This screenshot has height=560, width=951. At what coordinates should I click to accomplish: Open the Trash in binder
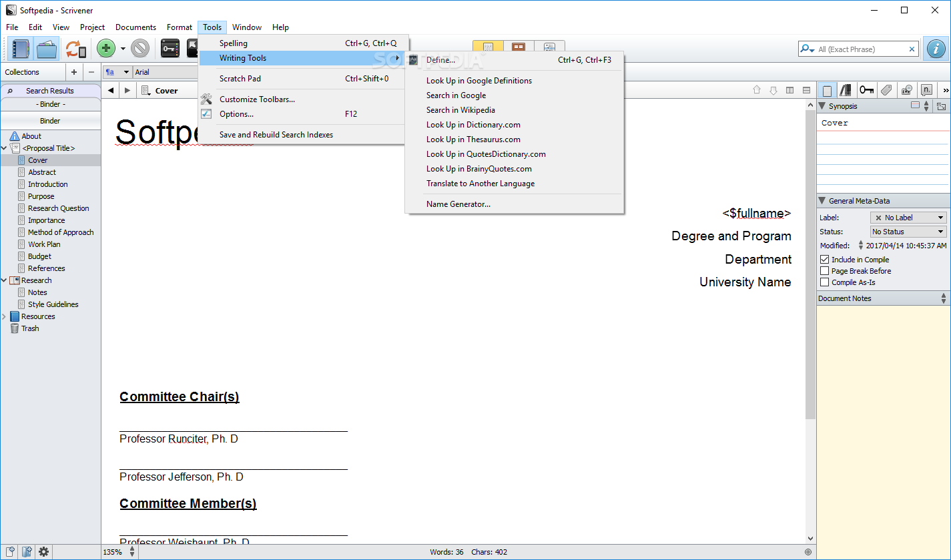click(30, 328)
